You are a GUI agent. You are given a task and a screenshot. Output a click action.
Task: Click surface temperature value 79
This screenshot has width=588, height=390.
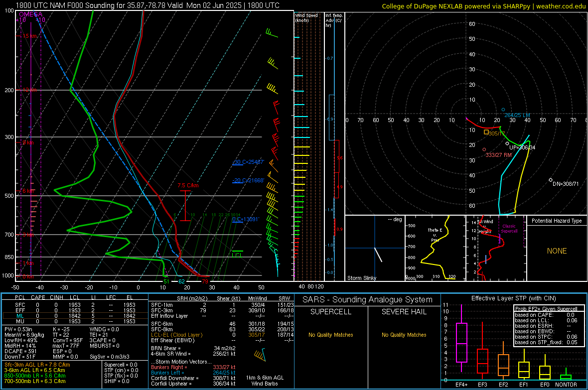click(x=205, y=281)
